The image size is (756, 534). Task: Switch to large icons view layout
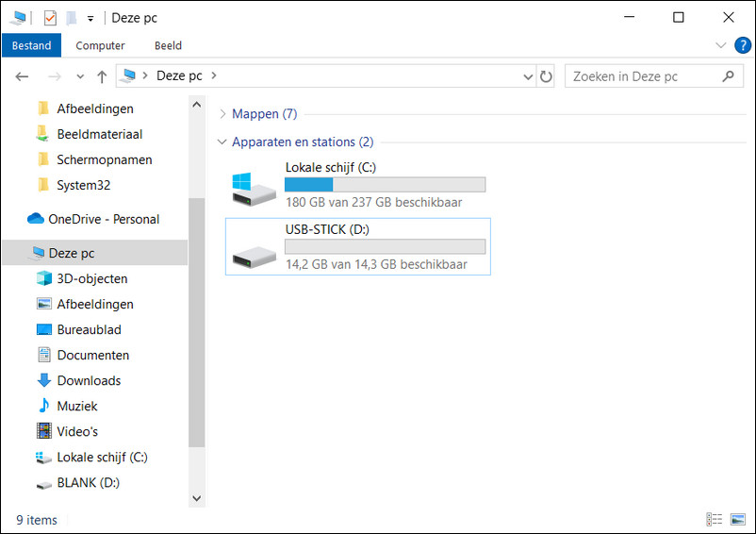coord(738,520)
